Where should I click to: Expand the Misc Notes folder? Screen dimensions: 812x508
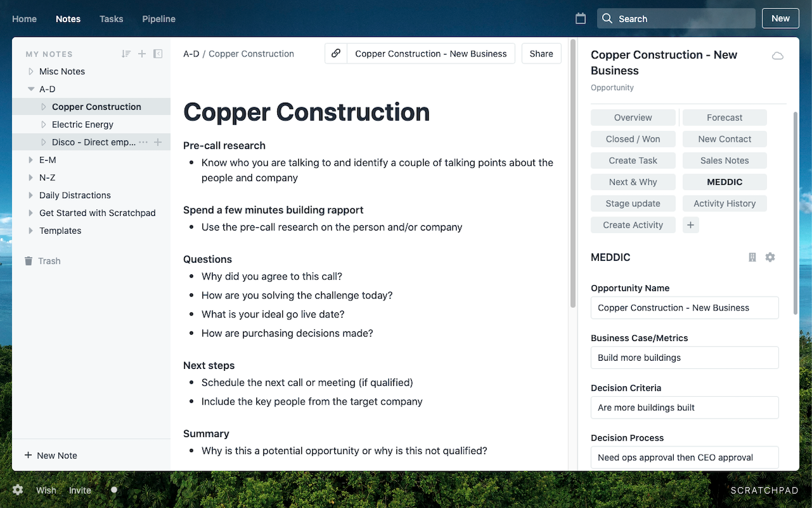[x=30, y=72]
